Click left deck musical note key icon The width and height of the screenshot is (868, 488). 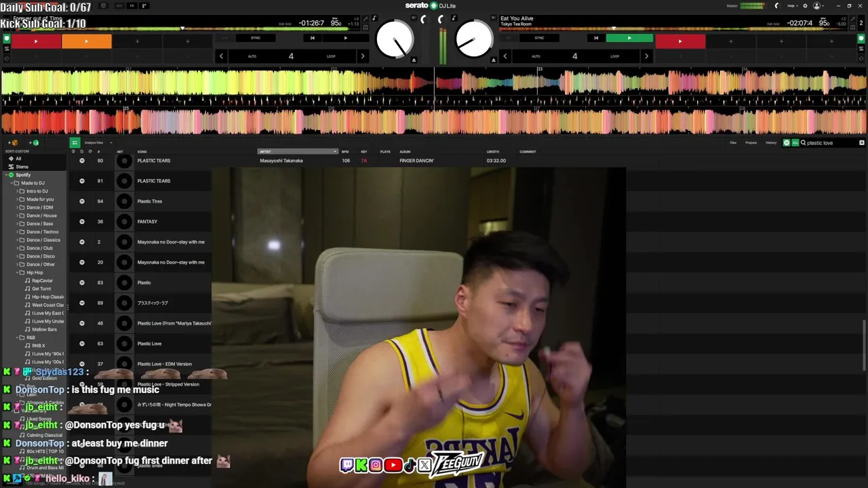375,18
